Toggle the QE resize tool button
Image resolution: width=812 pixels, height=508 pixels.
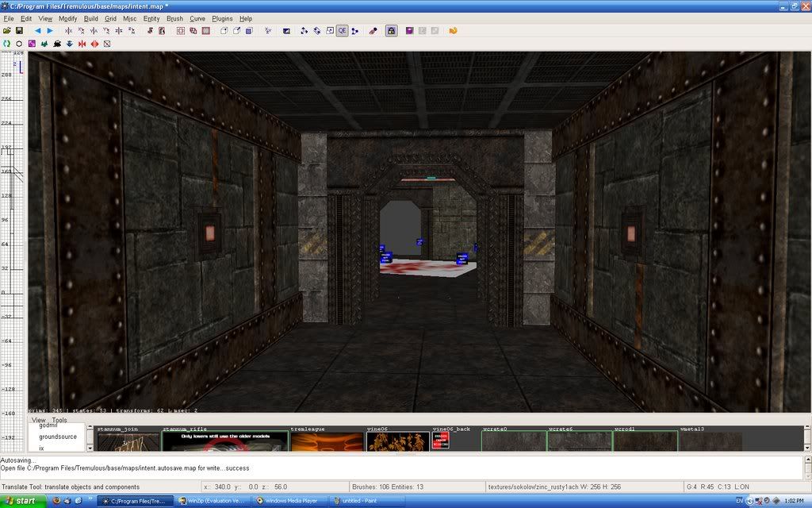click(x=342, y=31)
